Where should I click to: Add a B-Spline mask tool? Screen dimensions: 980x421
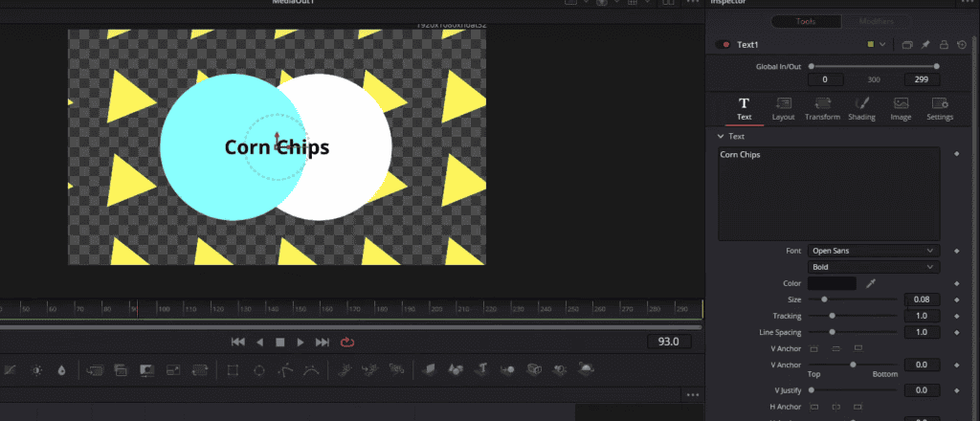tap(311, 370)
